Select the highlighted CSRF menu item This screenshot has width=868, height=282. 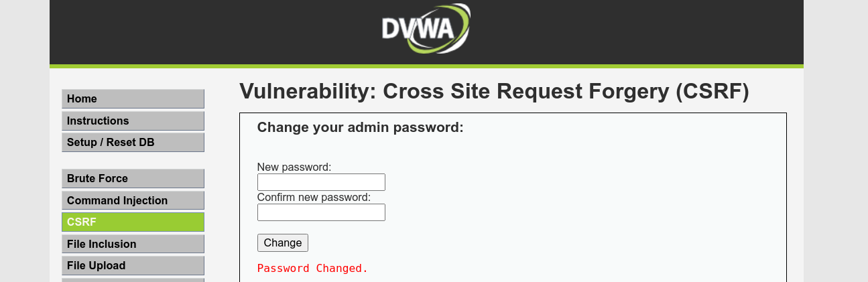pyautogui.click(x=133, y=222)
